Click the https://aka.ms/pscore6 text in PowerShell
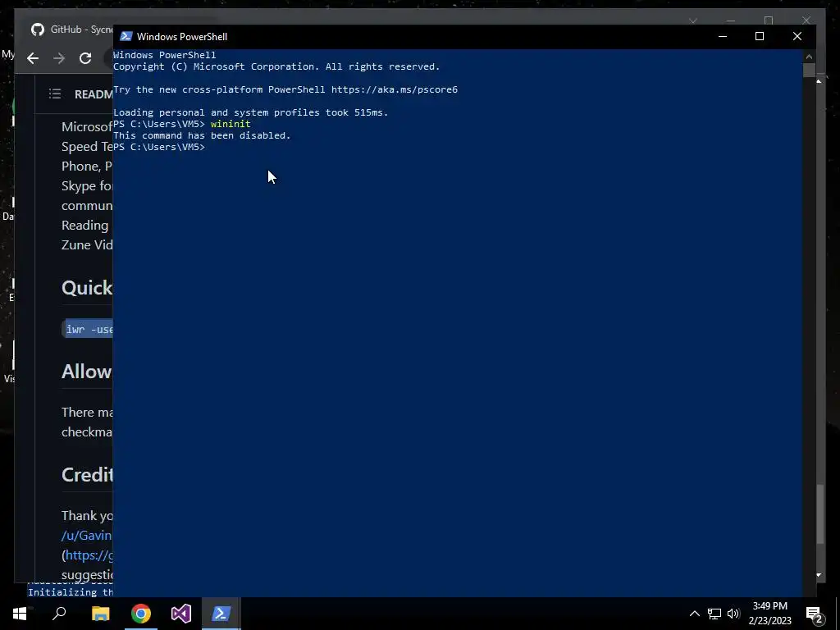Screen dimensions: 840x630 pos(395,89)
